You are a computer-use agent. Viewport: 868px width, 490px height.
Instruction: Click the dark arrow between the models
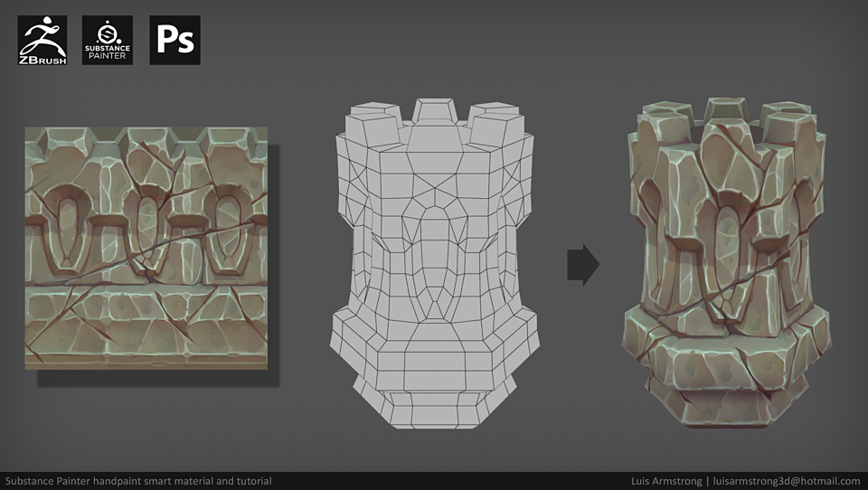(583, 265)
